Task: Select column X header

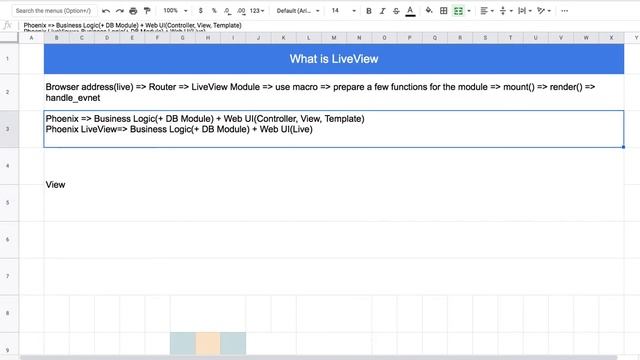Action: coord(611,38)
